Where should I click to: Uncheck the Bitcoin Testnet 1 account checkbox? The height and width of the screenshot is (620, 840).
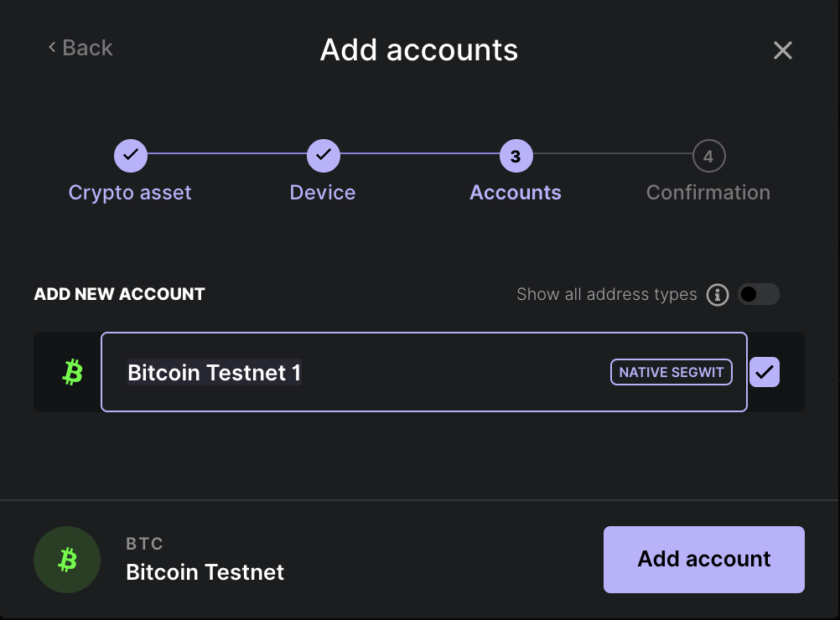764,372
